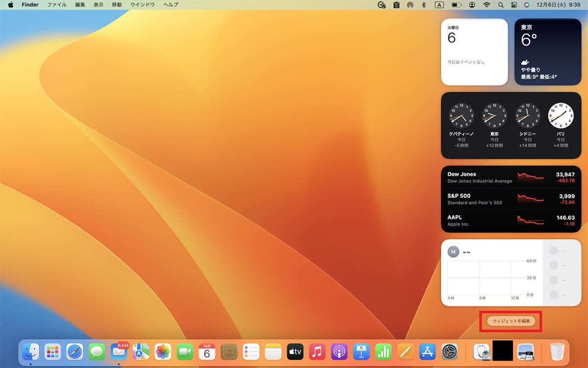Launch Disk Utility from the Dock
Image resolution: width=588 pixels, height=368 pixels.
coord(481,351)
